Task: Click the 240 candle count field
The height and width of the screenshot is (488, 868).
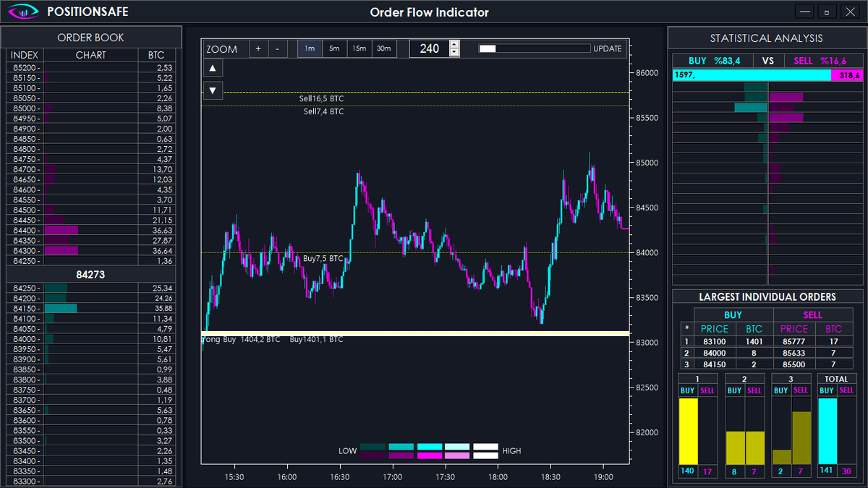Action: pyautogui.click(x=430, y=48)
